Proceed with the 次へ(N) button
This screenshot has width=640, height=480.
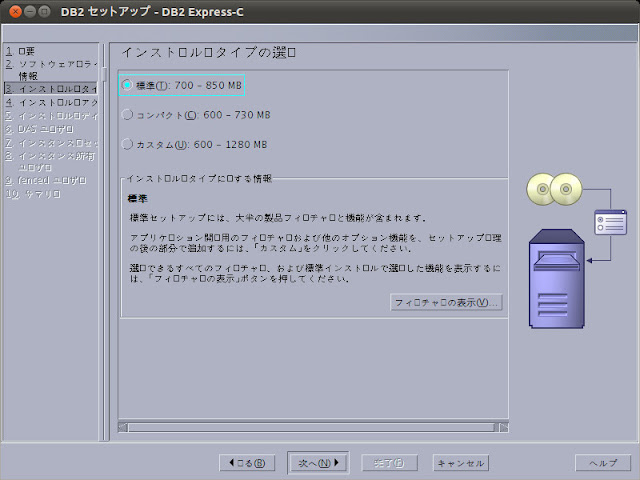tap(318, 463)
